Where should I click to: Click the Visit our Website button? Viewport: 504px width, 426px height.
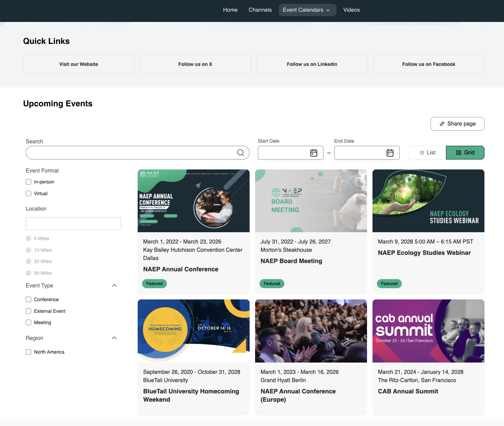(x=79, y=64)
